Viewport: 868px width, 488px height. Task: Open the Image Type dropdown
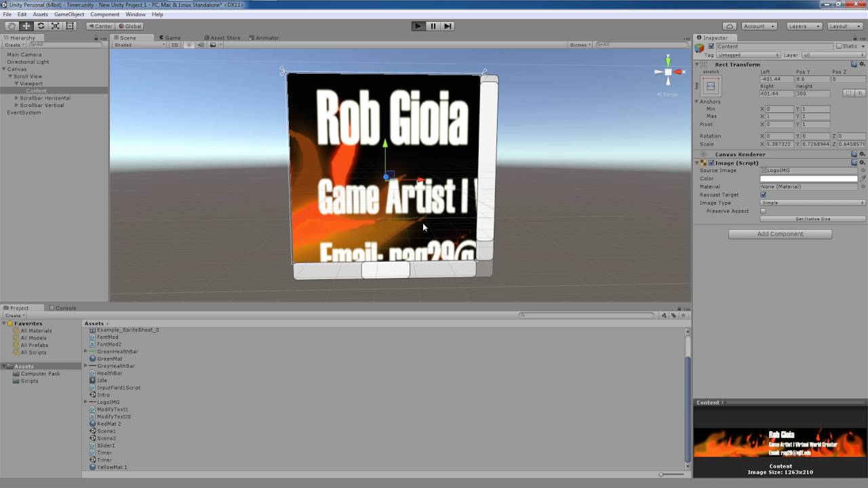pyautogui.click(x=812, y=203)
